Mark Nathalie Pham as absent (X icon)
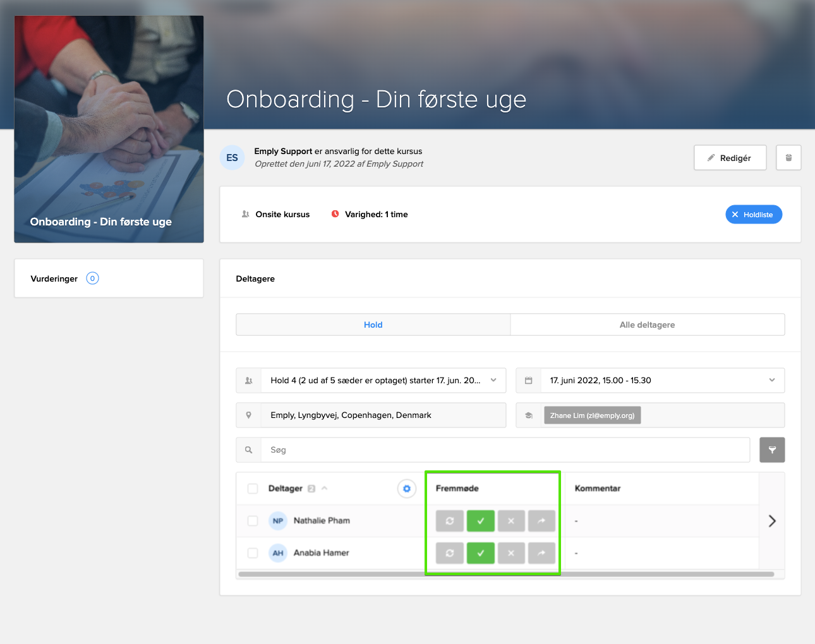The height and width of the screenshot is (644, 815). tap(510, 521)
